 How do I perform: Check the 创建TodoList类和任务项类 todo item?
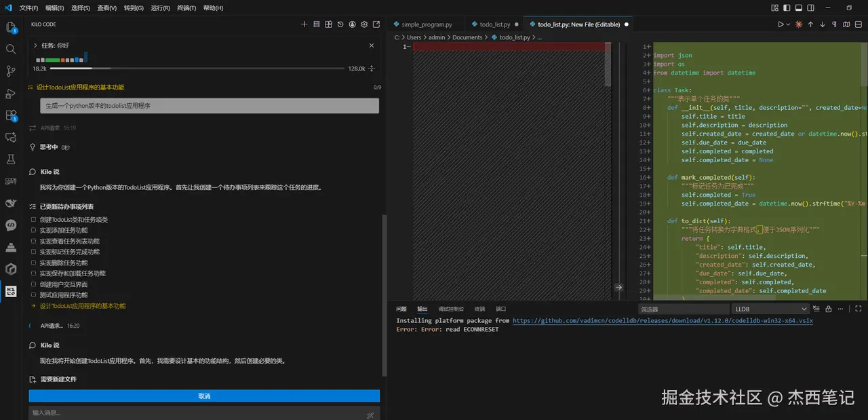(x=33, y=220)
